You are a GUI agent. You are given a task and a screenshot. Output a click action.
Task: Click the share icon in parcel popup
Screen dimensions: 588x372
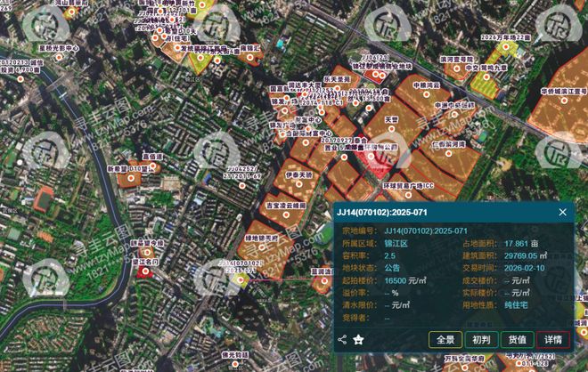[x=342, y=340]
